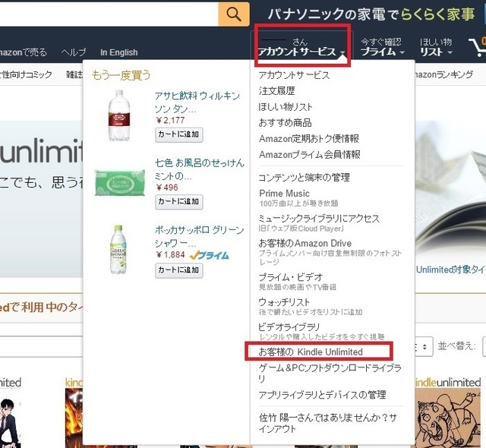This screenshot has width=486, height=448.
Task: Click the orange search magnifier button
Action: [234, 14]
